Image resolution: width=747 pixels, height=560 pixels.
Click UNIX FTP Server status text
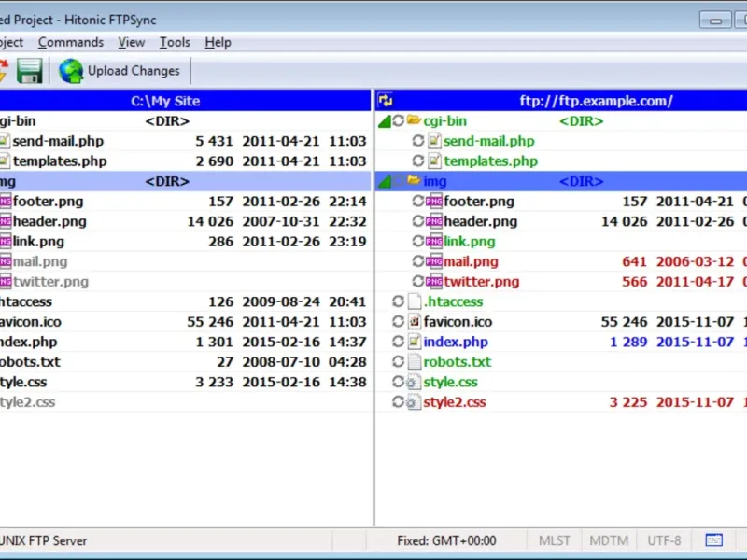[x=43, y=540]
